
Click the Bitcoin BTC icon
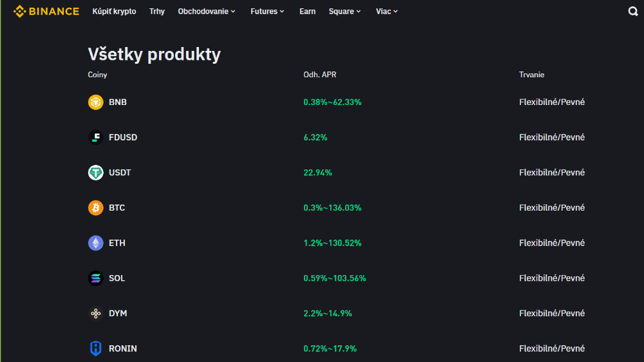coord(95,208)
